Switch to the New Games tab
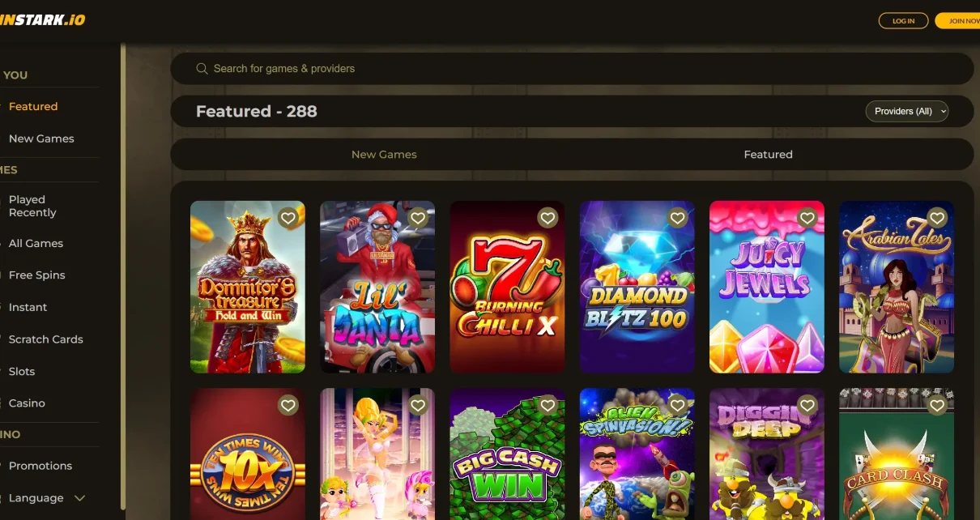The height and width of the screenshot is (520, 980). (x=384, y=154)
